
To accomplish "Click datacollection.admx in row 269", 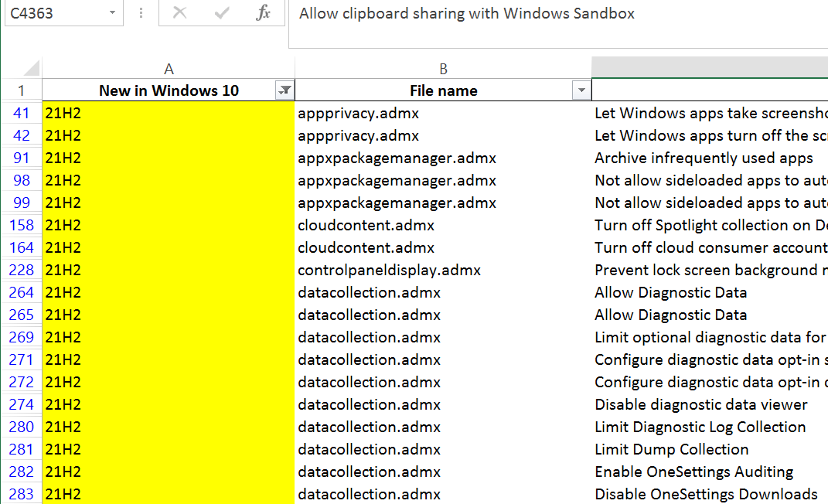I will 443,337.
